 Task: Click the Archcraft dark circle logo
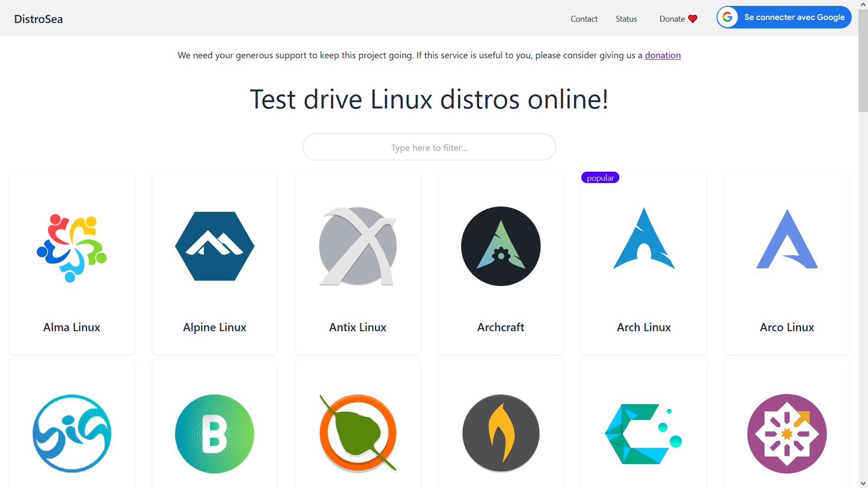[x=501, y=246]
